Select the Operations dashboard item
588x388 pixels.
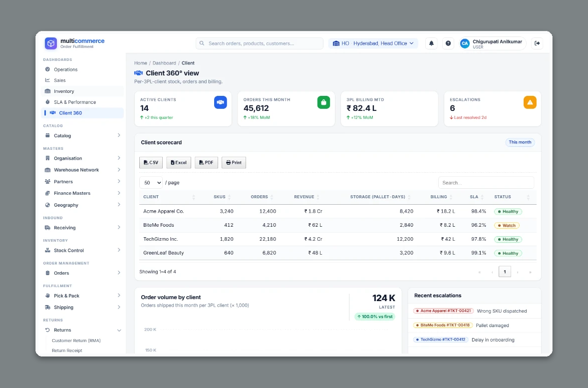point(82,69)
